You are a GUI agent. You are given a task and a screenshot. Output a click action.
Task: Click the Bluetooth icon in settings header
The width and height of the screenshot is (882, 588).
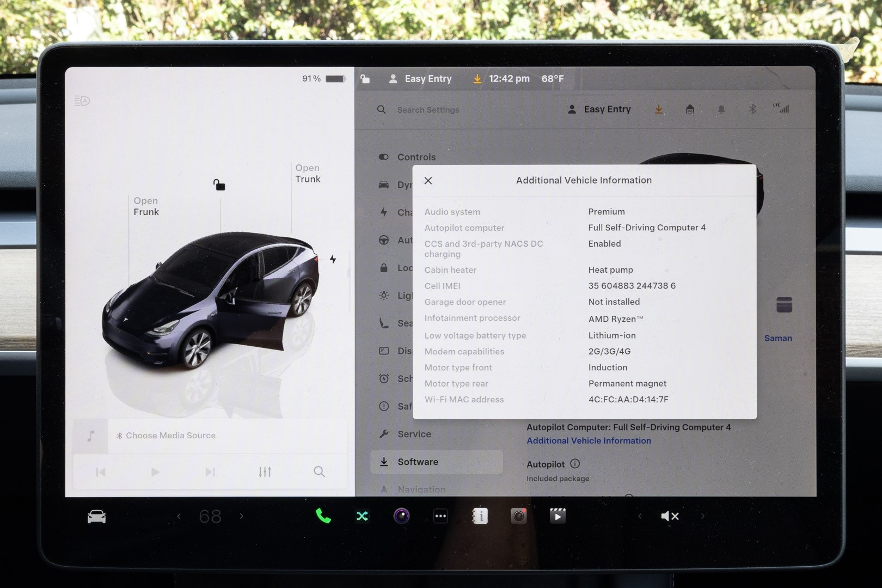752,109
